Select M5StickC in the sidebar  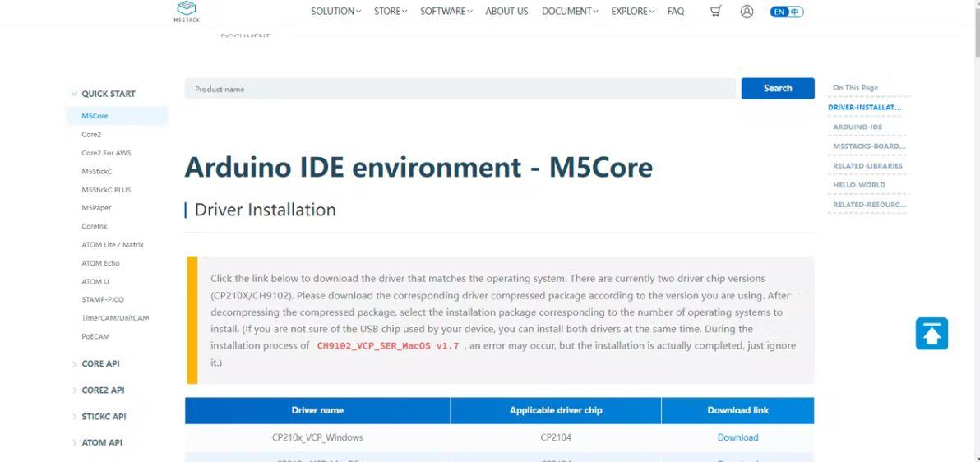[97, 171]
